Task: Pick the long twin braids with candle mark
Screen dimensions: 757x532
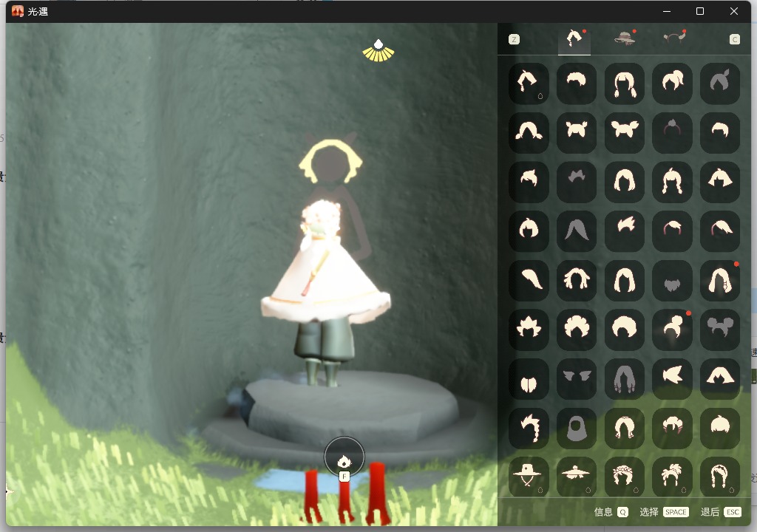Action: pyautogui.click(x=720, y=477)
